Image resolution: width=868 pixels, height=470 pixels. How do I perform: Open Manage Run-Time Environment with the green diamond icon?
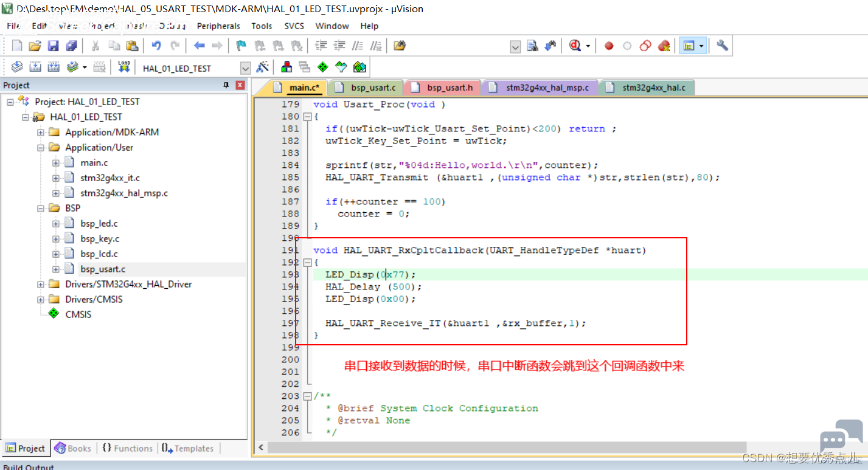322,67
